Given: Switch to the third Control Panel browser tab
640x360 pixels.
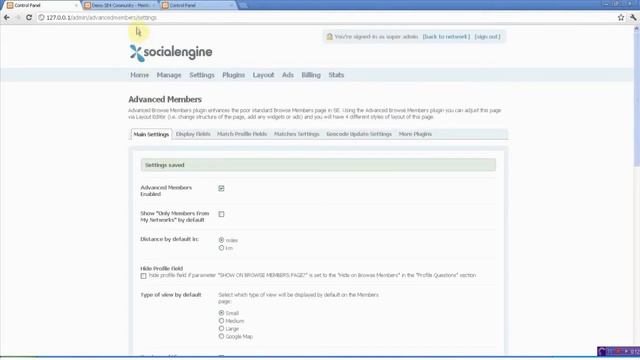Looking at the screenshot, I should (198, 5).
